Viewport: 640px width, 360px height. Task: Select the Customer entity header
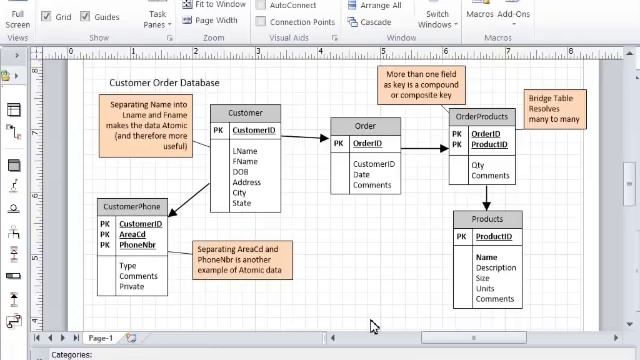click(x=245, y=113)
